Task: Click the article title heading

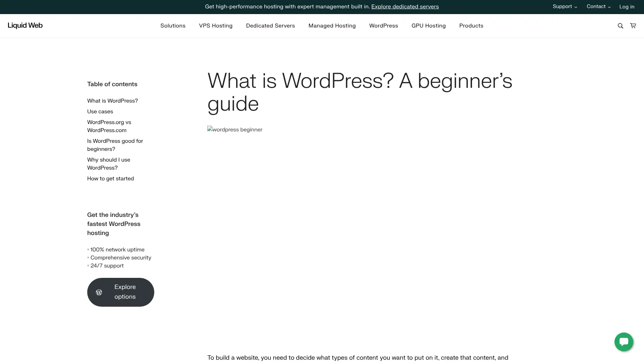Action: (360, 92)
